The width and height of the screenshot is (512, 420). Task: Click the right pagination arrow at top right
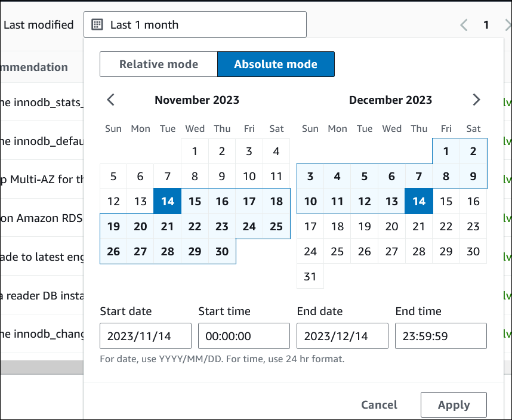point(508,24)
